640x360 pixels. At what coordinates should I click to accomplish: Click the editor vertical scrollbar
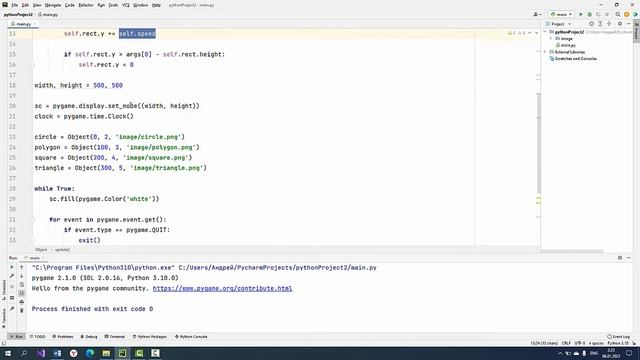pyautogui.click(x=538, y=143)
